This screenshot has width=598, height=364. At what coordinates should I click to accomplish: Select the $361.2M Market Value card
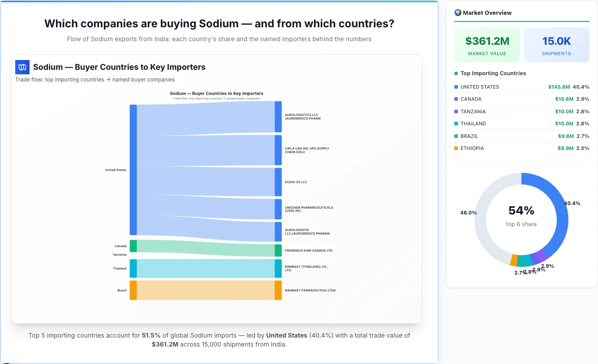click(x=487, y=44)
